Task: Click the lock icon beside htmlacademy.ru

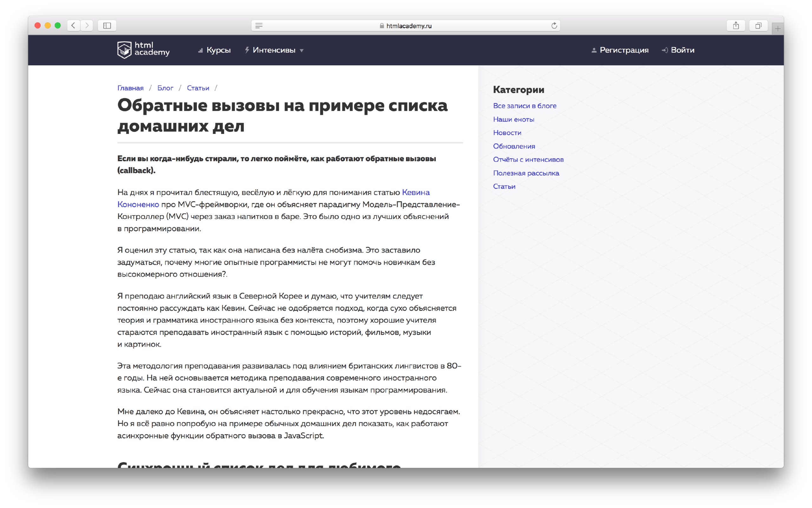Action: click(382, 26)
